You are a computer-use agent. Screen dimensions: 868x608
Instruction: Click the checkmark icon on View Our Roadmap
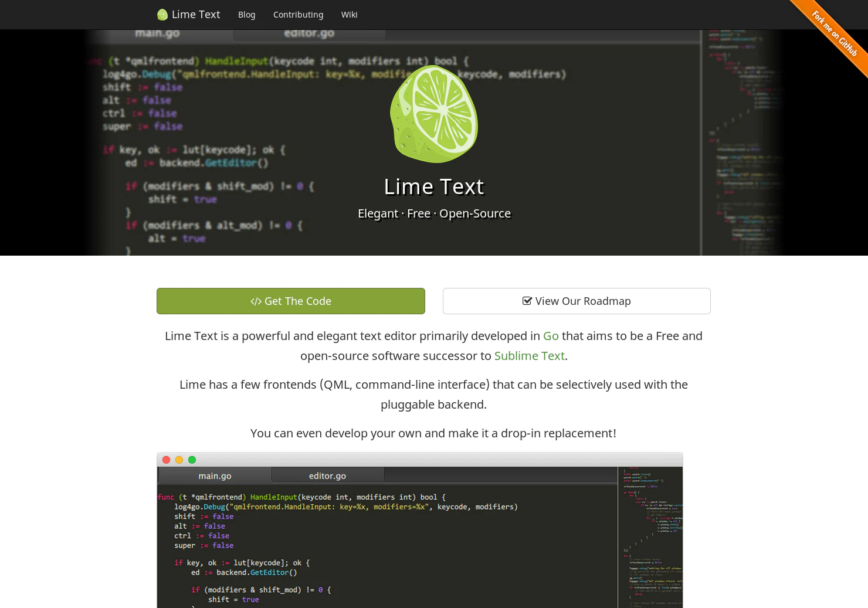(527, 301)
